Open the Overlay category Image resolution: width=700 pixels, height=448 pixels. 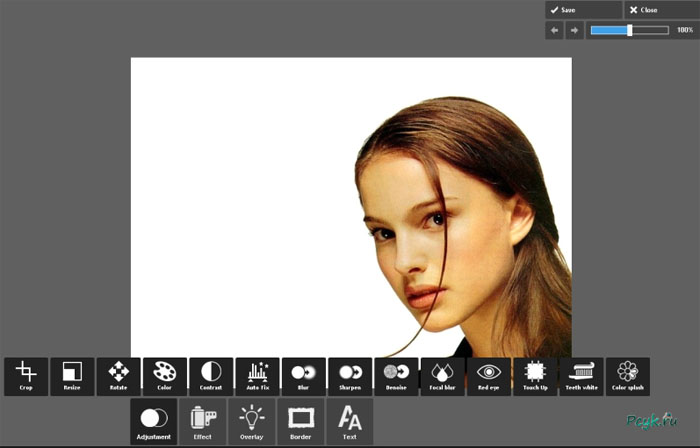[252, 421]
